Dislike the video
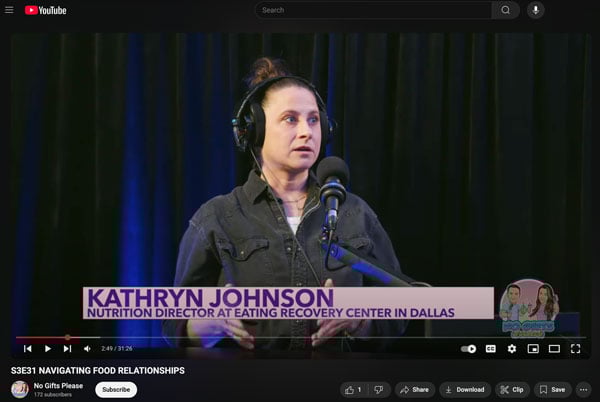This screenshot has height=402, width=600. pos(378,389)
